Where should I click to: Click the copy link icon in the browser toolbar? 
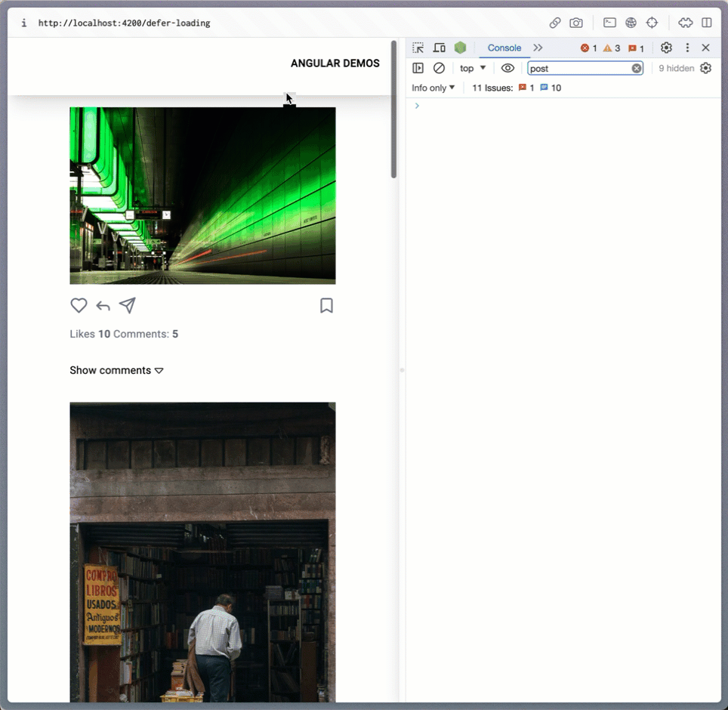[555, 23]
